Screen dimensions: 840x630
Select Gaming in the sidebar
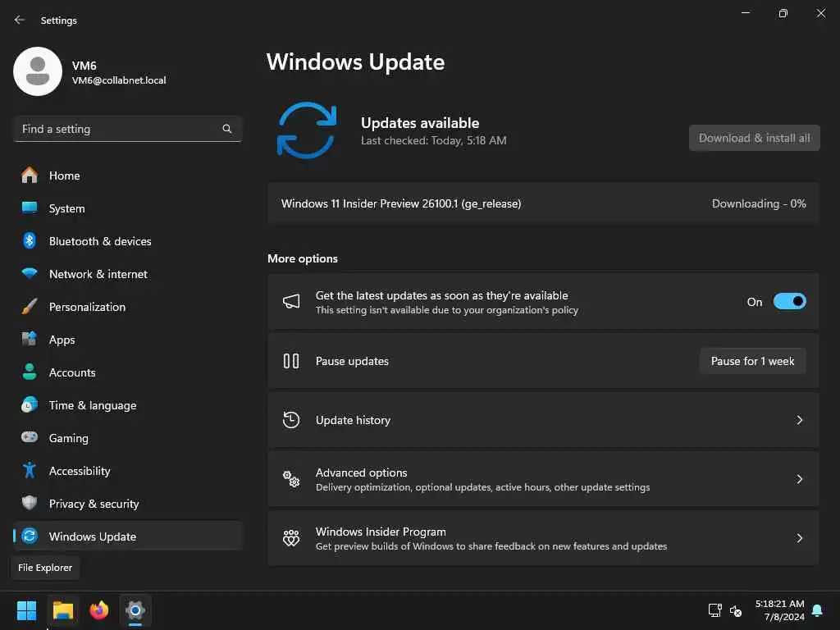click(x=127, y=437)
